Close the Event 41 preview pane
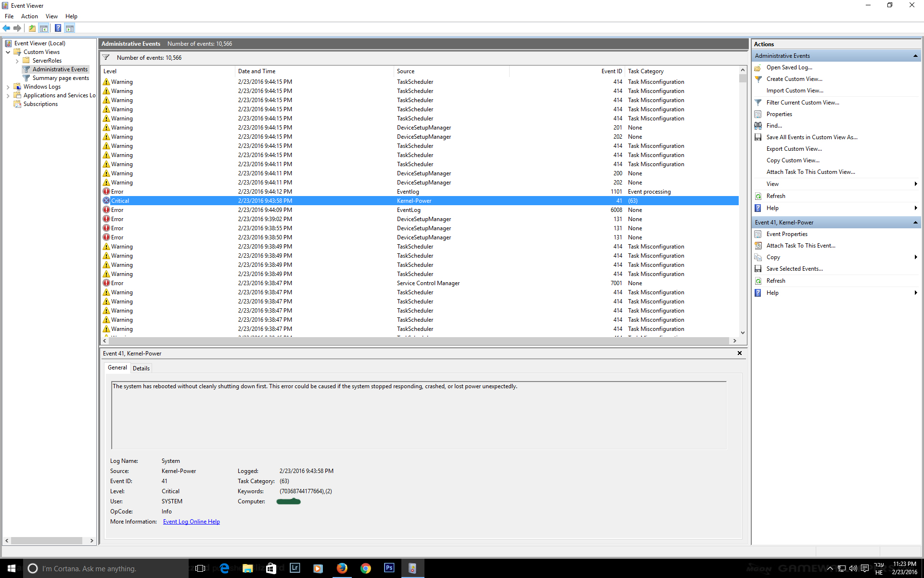 click(740, 354)
